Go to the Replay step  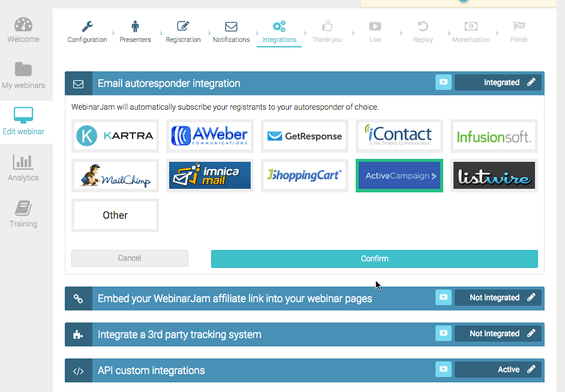(x=423, y=32)
